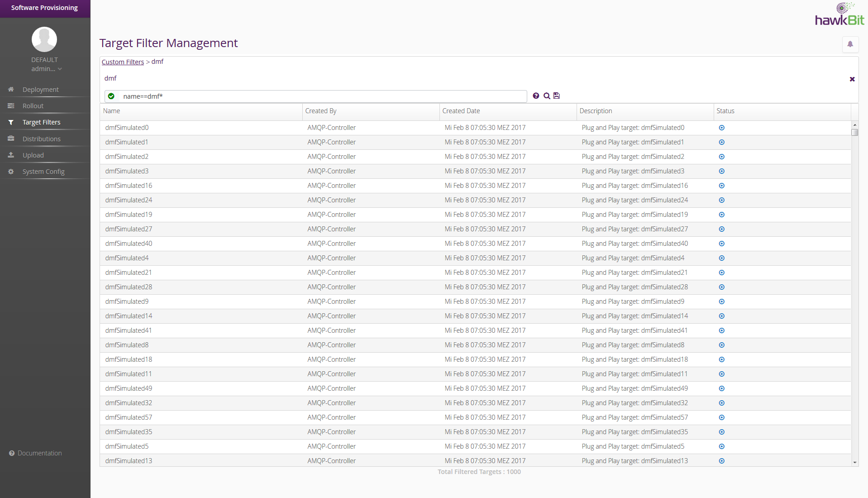The width and height of the screenshot is (868, 498).
Task: Close the dmf filter editor
Action: point(852,79)
